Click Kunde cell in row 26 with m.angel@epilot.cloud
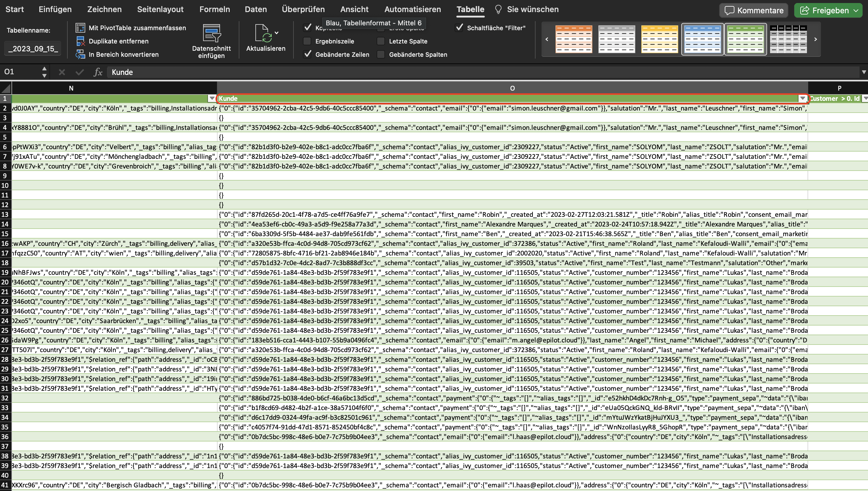Viewport: 868px width, 491px height. tap(512, 340)
